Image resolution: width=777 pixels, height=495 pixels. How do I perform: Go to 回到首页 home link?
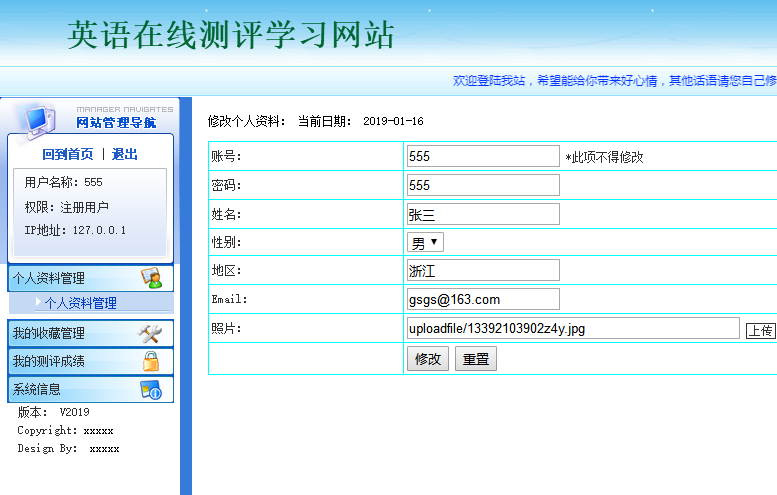(67, 155)
